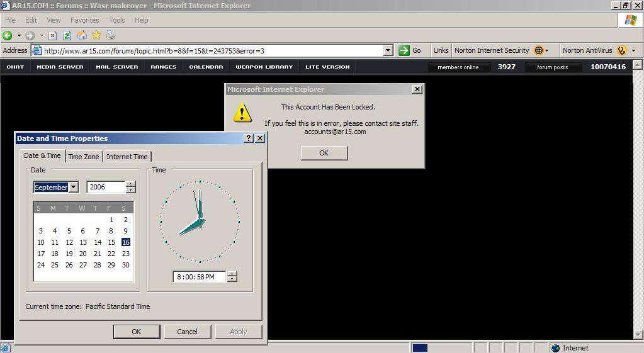Click OK in the Account Locked alert

[324, 153]
